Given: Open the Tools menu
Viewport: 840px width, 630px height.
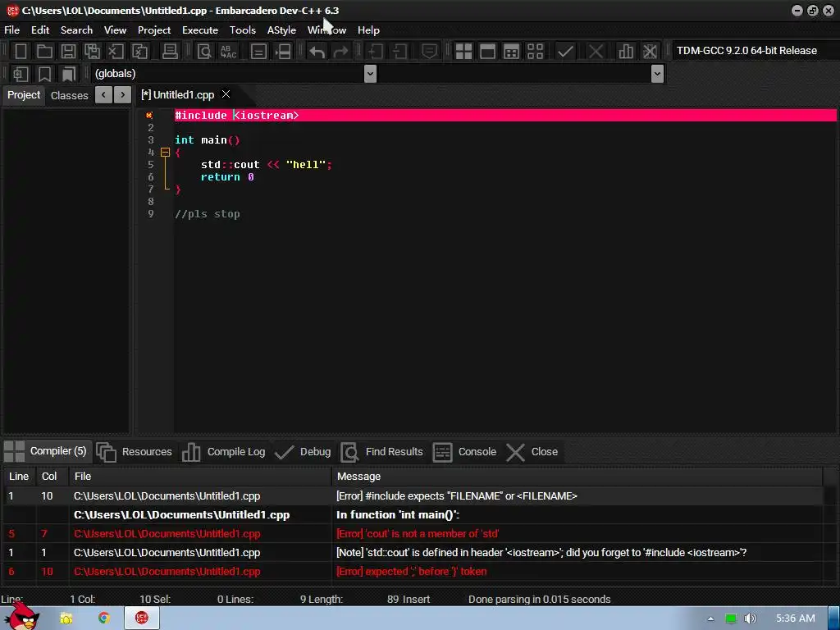Looking at the screenshot, I should coord(243,30).
